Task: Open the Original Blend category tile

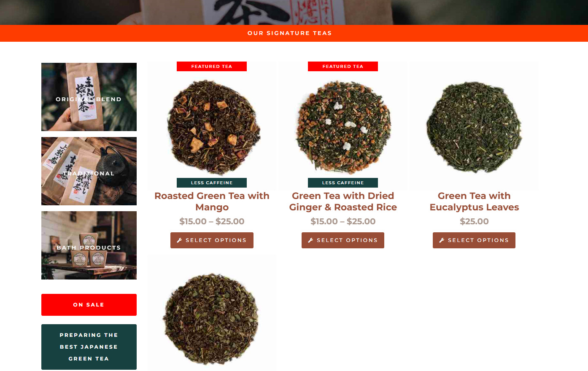Action: [x=89, y=97]
